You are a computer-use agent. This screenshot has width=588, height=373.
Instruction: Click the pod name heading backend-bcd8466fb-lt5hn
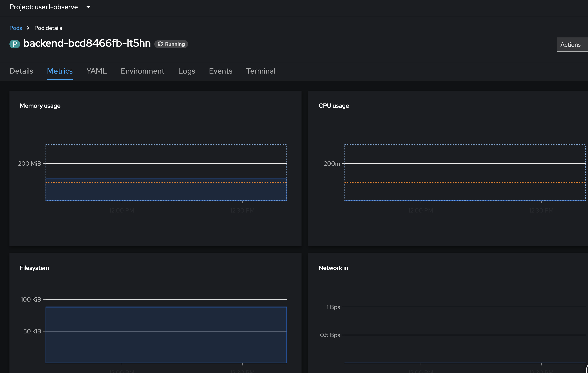tap(87, 43)
